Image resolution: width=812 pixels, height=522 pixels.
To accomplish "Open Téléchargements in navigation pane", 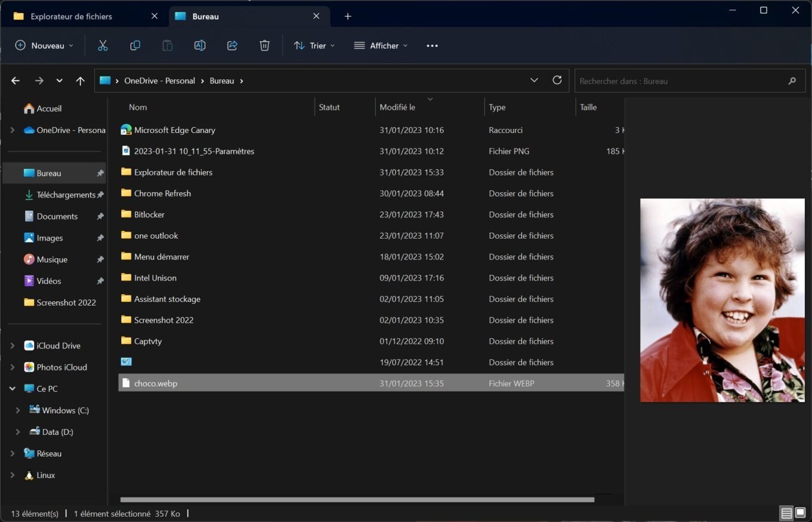I will (66, 195).
